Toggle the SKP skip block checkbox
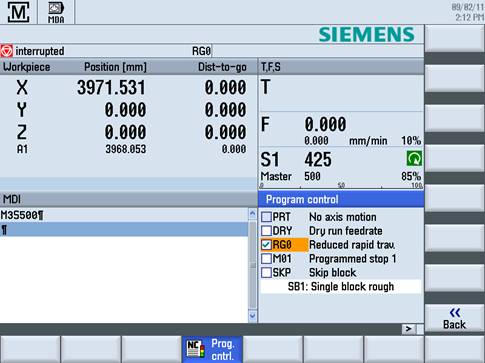This screenshot has height=363, width=485. [x=266, y=273]
